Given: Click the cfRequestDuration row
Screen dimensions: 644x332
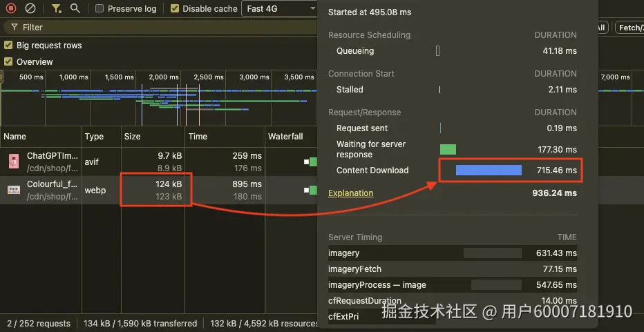Looking at the screenshot, I should 453,301.
